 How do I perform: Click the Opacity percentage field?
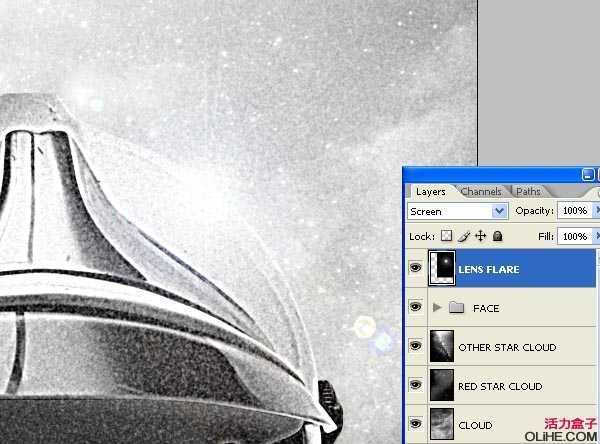point(573,212)
